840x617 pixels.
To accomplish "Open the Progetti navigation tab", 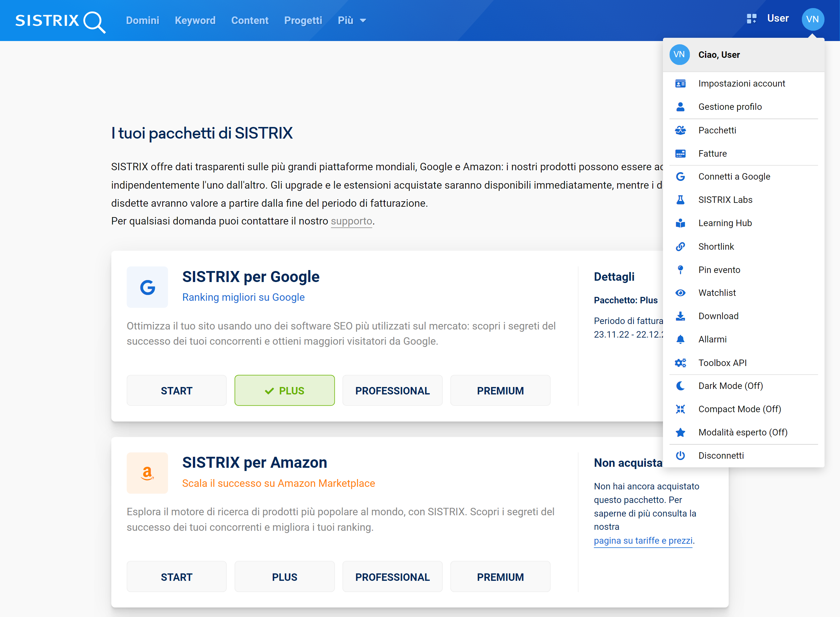I will coord(303,21).
